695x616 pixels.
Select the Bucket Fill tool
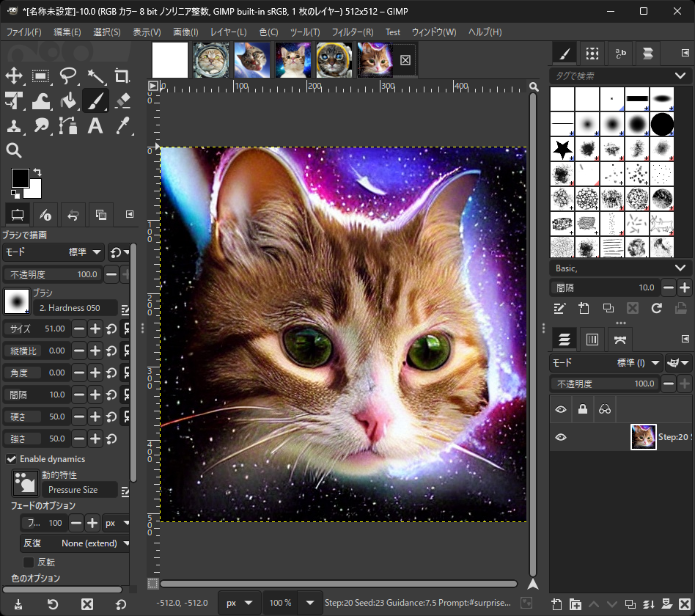pyautogui.click(x=68, y=100)
